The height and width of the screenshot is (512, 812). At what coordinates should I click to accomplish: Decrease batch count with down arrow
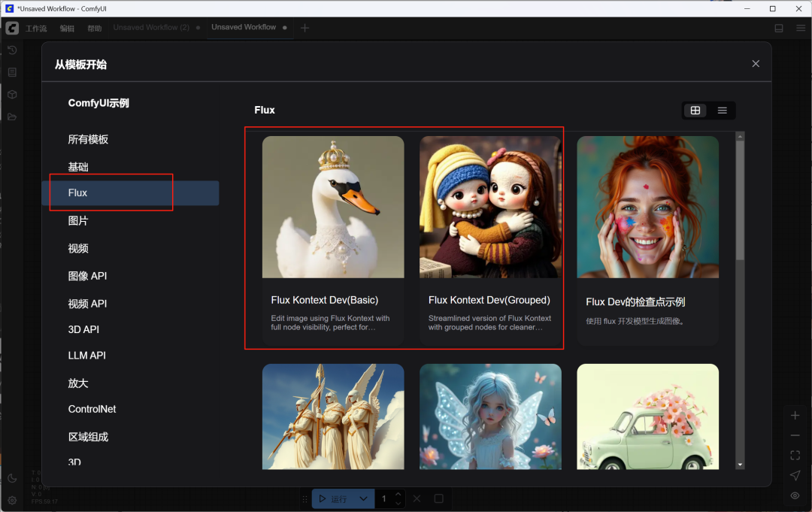tap(398, 503)
